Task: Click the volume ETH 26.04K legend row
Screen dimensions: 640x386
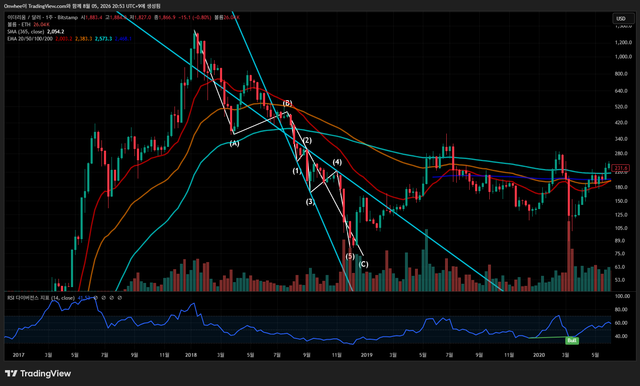Action: tap(28, 24)
